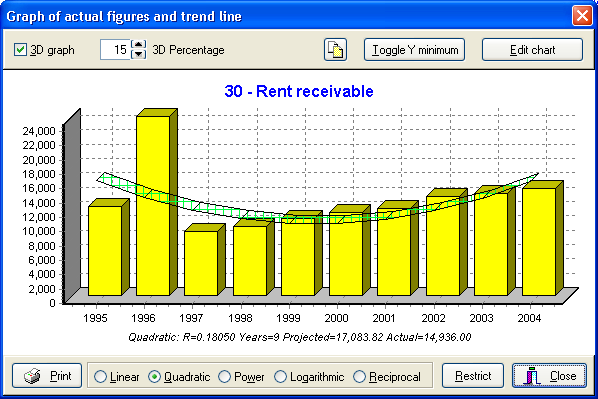The width and height of the screenshot is (598, 399).
Task: Click the red X window close button
Action: pyautogui.click(x=582, y=16)
